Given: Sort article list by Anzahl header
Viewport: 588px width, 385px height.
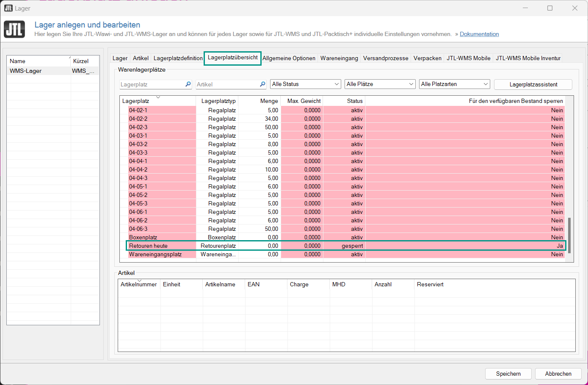Looking at the screenshot, I should click(393, 284).
